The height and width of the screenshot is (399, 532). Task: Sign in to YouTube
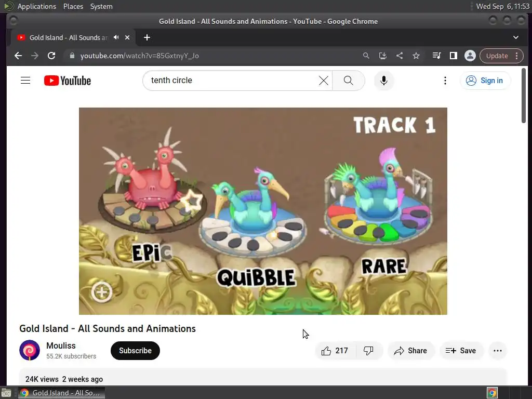485,81
